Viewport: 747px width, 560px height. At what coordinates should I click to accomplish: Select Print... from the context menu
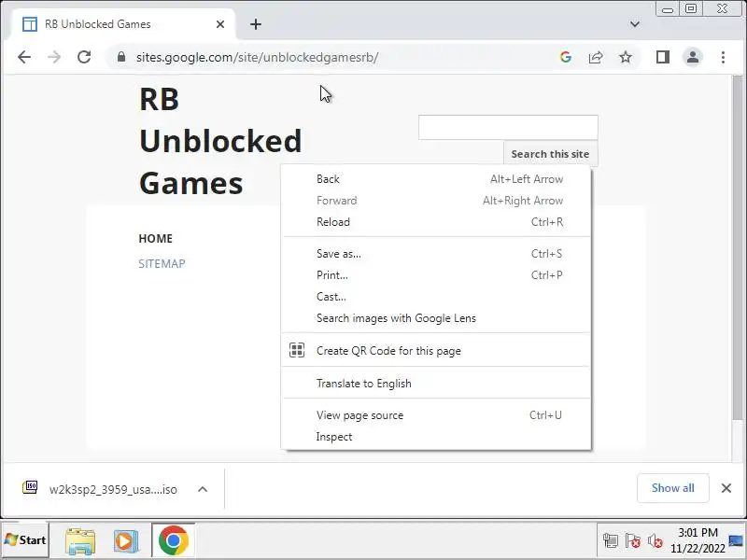pos(436,275)
